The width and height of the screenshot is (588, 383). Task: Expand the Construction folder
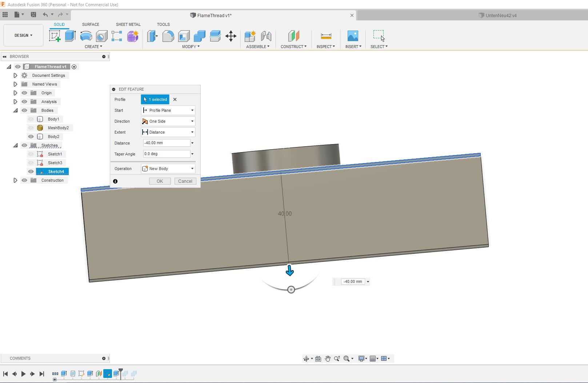pos(15,180)
